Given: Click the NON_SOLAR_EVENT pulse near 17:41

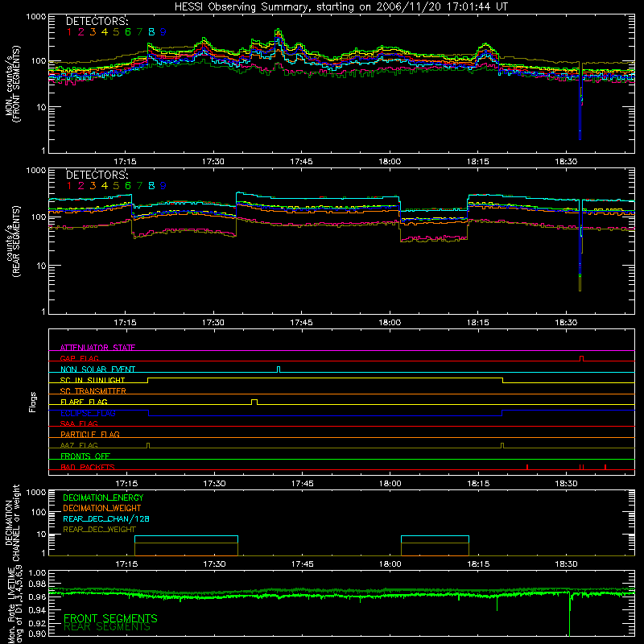Looking at the screenshot, I should (x=279, y=369).
